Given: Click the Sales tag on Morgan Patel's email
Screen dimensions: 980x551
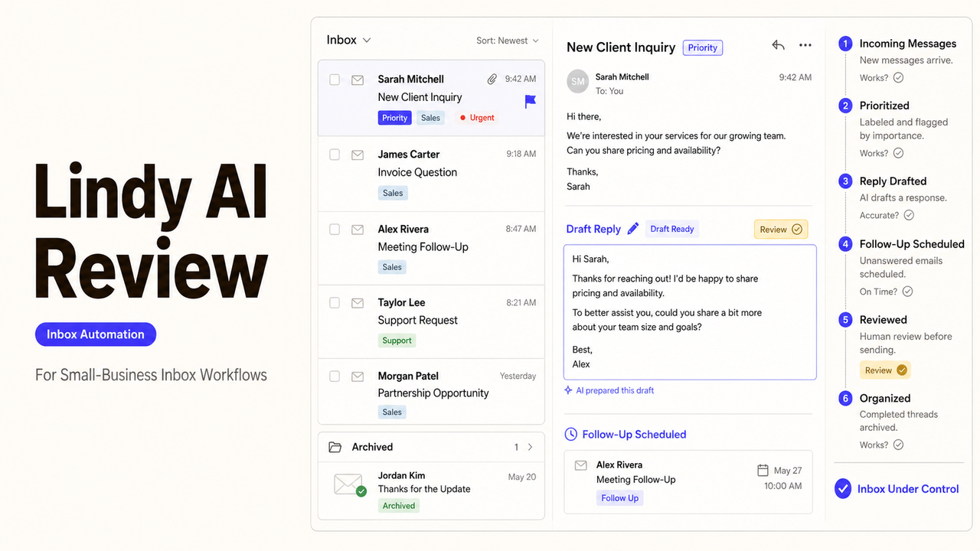Looking at the screenshot, I should coord(392,412).
